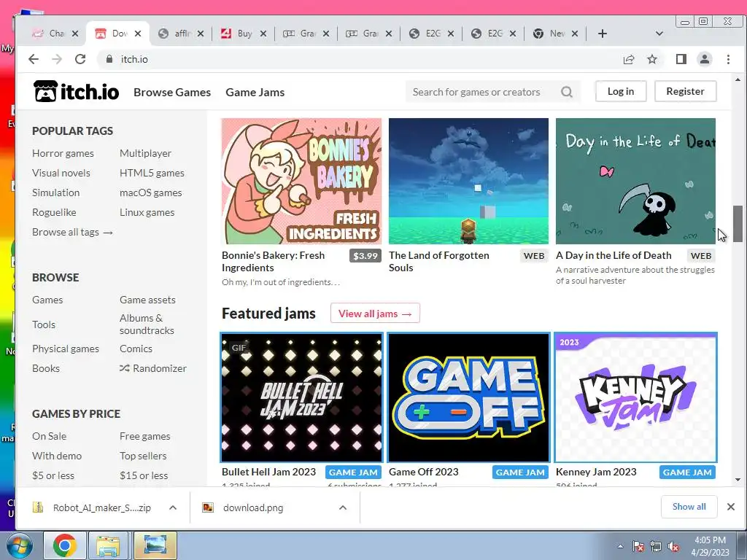Open Windows Start button

click(x=20, y=545)
